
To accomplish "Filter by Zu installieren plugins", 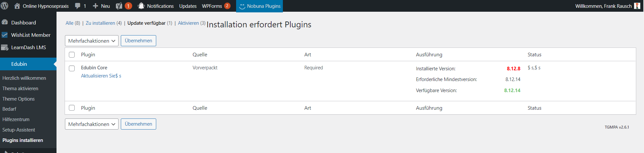I will point(100,23).
